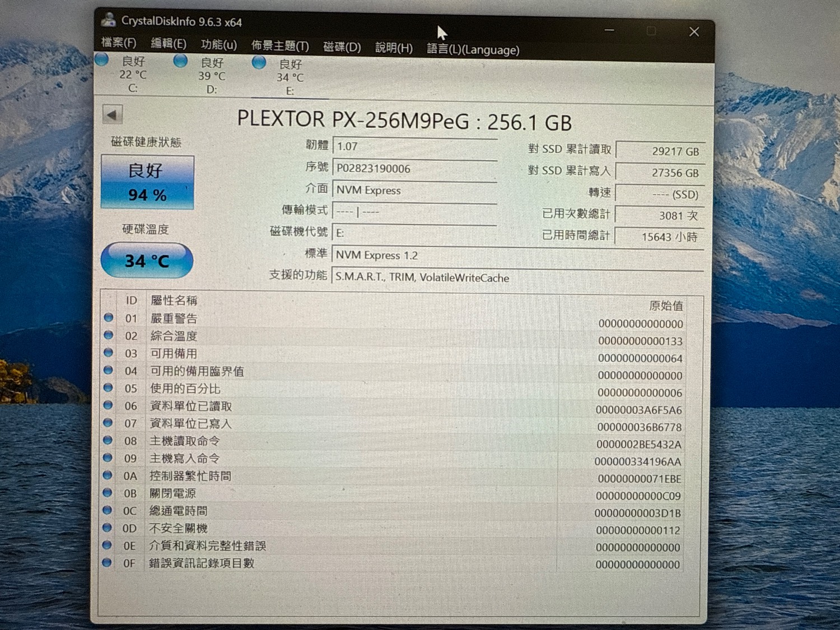Click the firmware field 1.07
This screenshot has width=840, height=630.
click(415, 146)
